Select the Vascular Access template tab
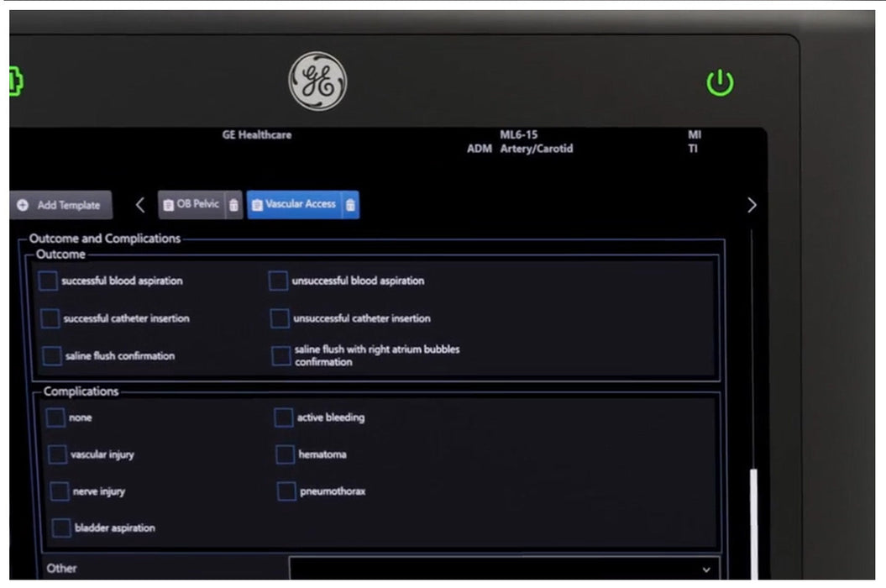The height and width of the screenshot is (588, 886). point(295,204)
